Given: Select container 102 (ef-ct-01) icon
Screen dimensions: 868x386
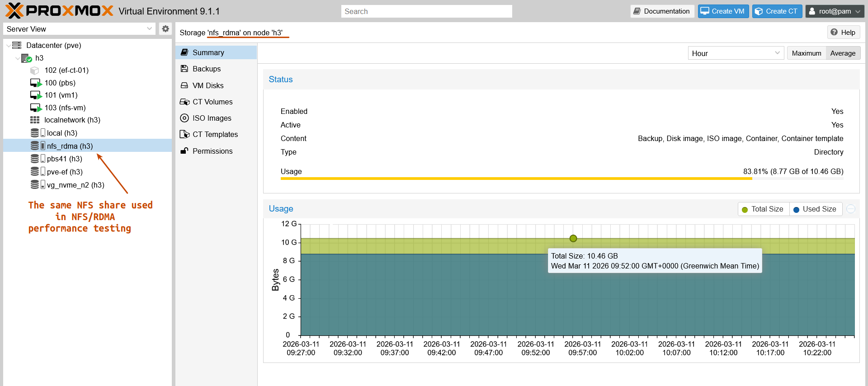Looking at the screenshot, I should pyautogui.click(x=34, y=71).
